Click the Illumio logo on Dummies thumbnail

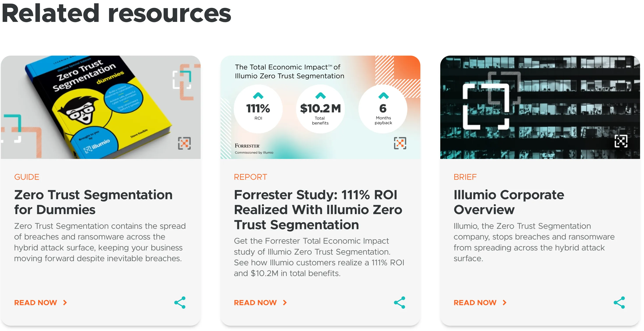184,143
